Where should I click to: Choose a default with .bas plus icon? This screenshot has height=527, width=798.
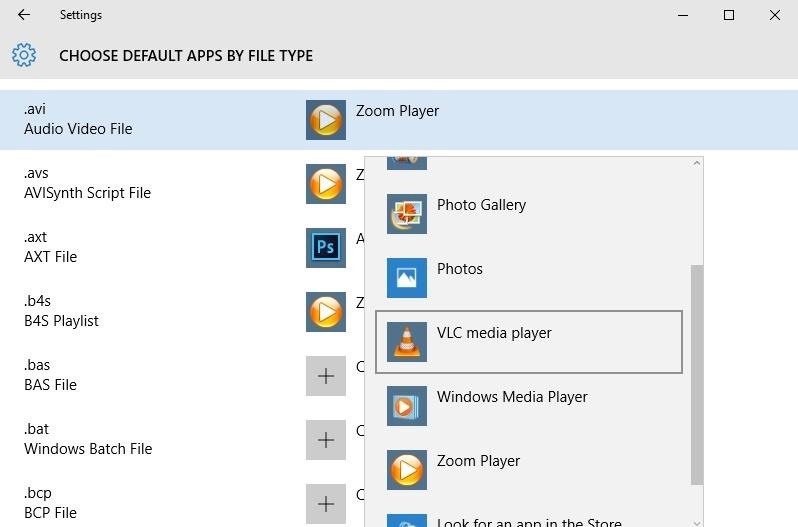[326, 376]
